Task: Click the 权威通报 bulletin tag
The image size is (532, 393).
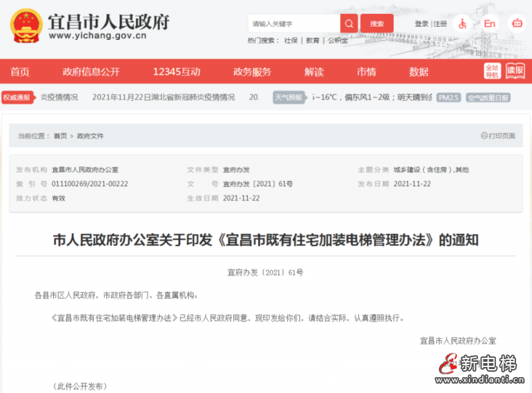Action: click(17, 97)
